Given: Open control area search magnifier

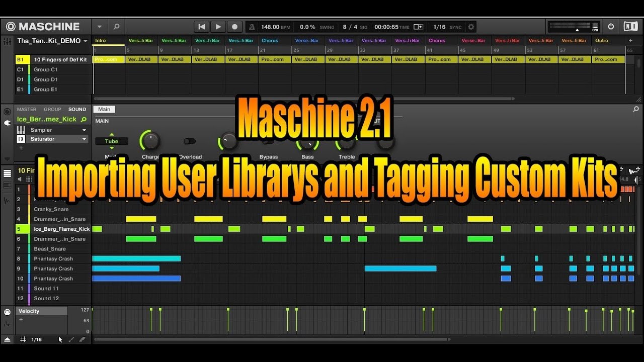Looking at the screenshot, I should [635, 109].
